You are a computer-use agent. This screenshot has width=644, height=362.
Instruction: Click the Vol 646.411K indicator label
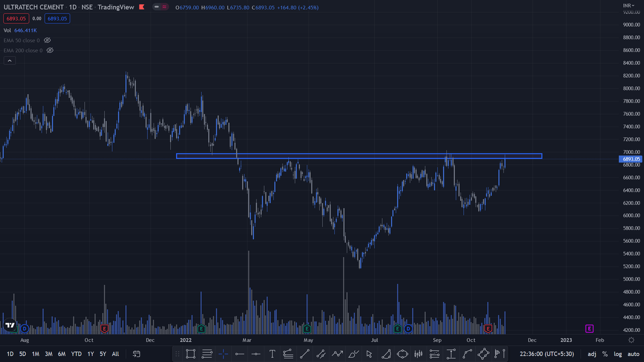click(20, 31)
